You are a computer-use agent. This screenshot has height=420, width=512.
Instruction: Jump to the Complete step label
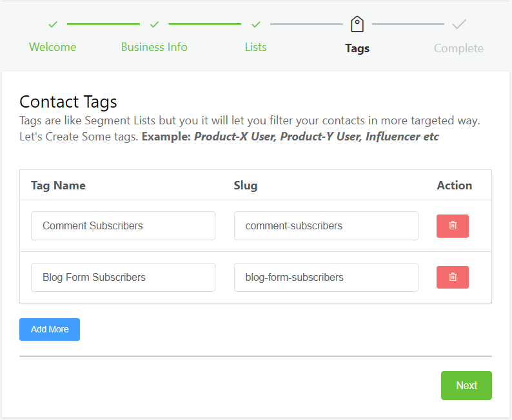[x=458, y=48]
